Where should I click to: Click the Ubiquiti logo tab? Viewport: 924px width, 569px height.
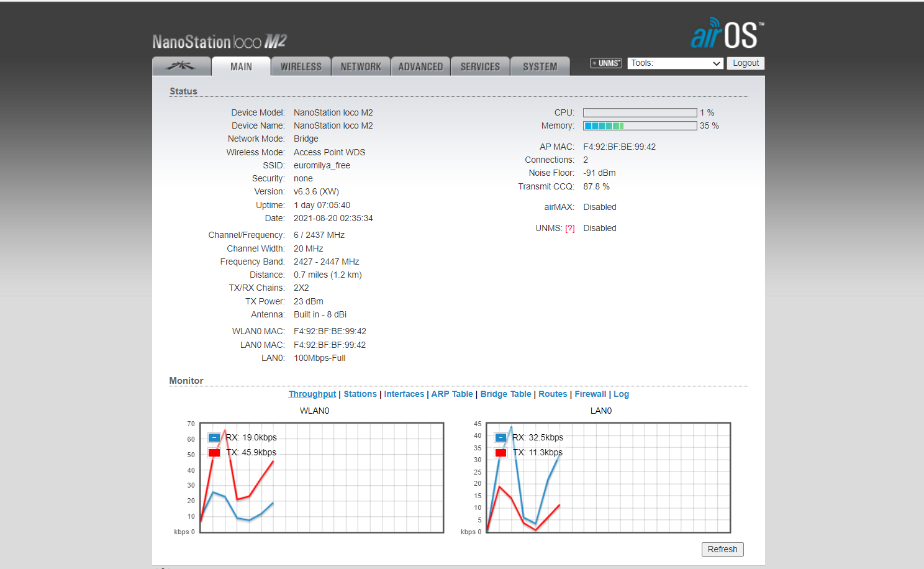pos(181,66)
